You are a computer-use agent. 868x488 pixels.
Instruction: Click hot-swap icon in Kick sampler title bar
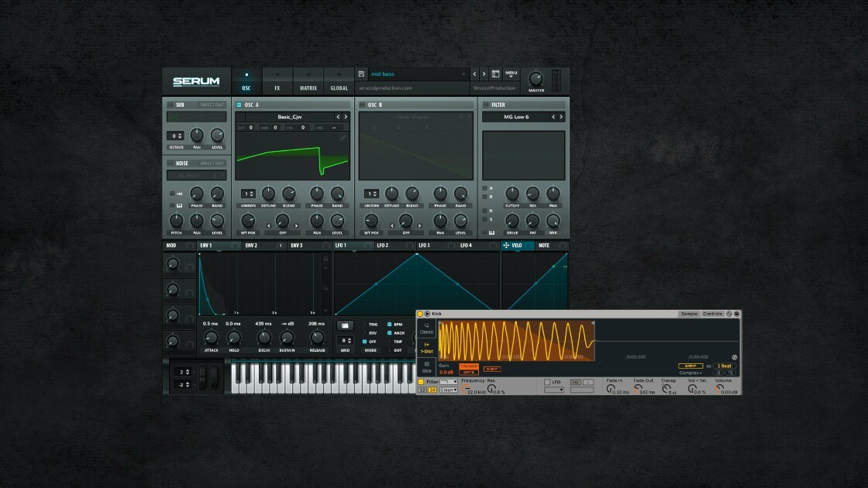[x=729, y=314]
